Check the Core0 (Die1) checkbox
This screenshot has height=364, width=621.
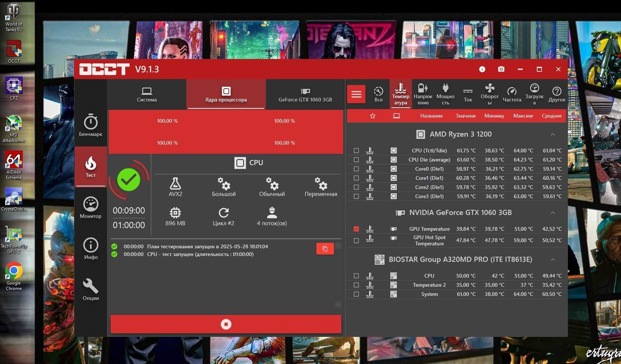(x=356, y=169)
